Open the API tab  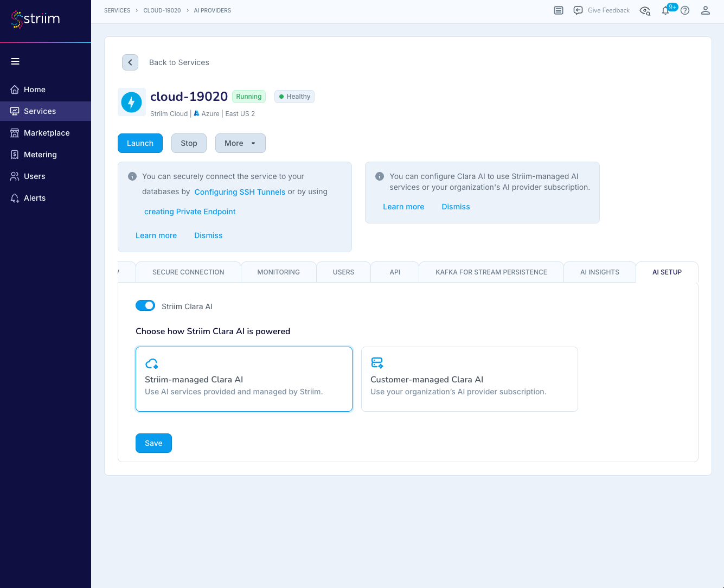(x=395, y=272)
